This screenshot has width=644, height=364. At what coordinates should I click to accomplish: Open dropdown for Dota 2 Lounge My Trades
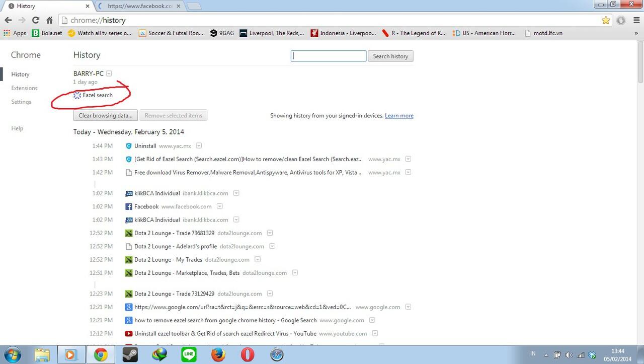pyautogui.click(x=258, y=260)
